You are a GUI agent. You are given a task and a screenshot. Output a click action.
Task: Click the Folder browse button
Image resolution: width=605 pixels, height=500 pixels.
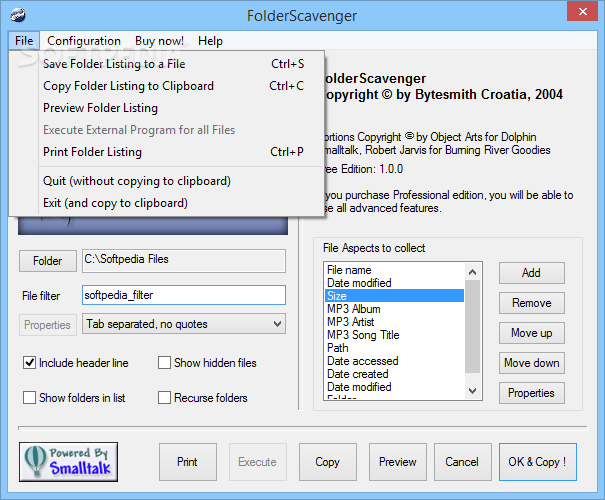(48, 261)
